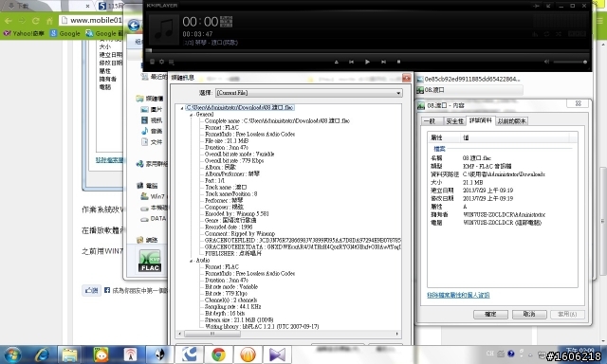Play the track in KMPlayer
Viewport: 607px width, 364px height.
367,62
